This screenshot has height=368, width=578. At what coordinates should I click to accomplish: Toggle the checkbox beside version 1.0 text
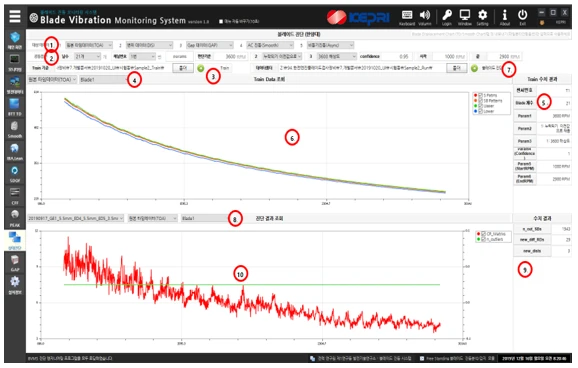221,21
